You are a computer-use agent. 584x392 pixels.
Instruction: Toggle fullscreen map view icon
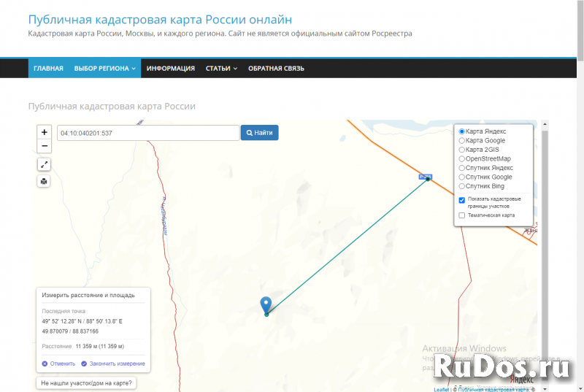point(44,164)
